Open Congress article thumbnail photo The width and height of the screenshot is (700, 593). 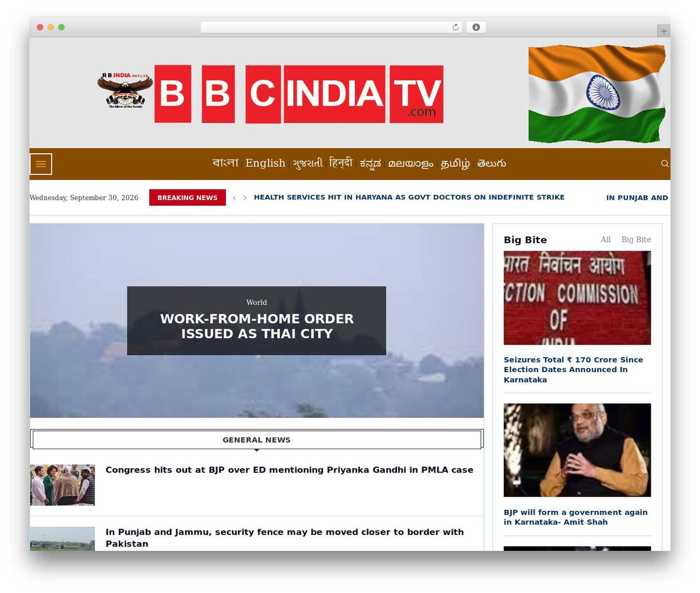pos(62,485)
